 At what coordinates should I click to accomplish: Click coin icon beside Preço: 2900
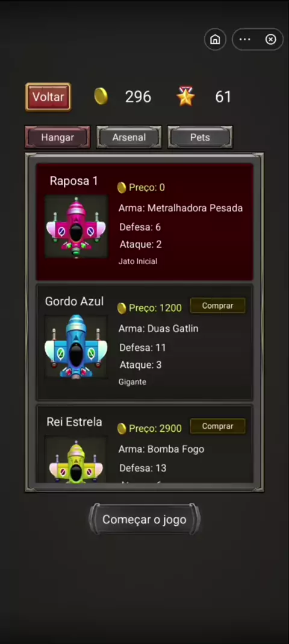pos(122,428)
